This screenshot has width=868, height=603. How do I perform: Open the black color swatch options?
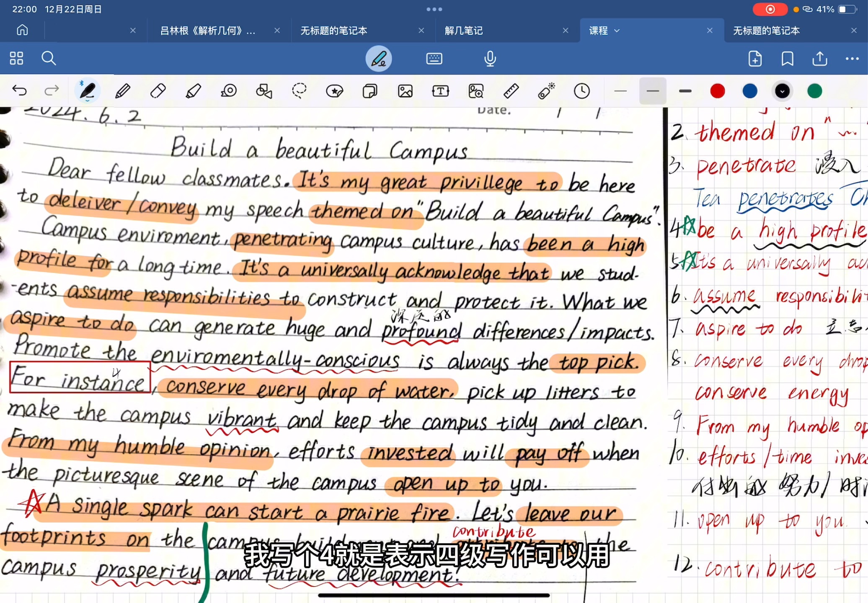pyautogui.click(x=782, y=91)
